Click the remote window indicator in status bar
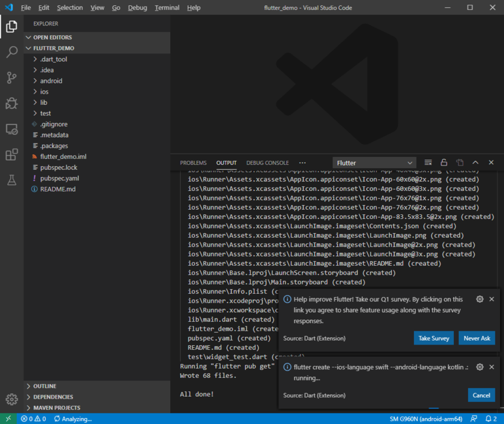The height and width of the screenshot is (424, 504). click(x=8, y=419)
